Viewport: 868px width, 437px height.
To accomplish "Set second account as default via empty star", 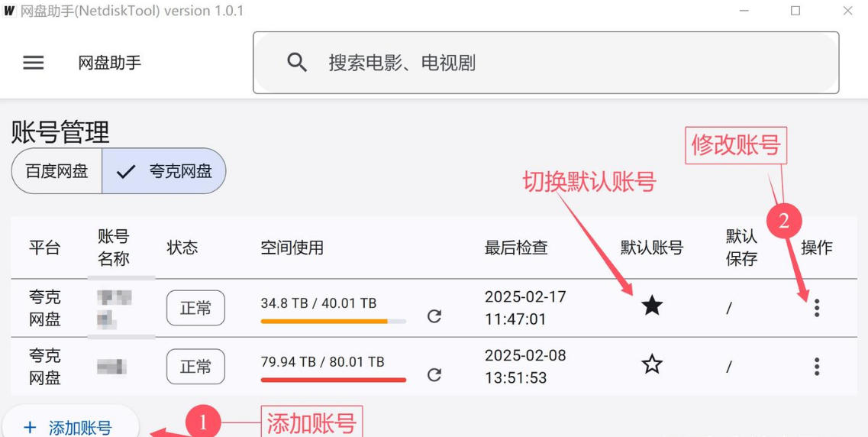I will [652, 364].
